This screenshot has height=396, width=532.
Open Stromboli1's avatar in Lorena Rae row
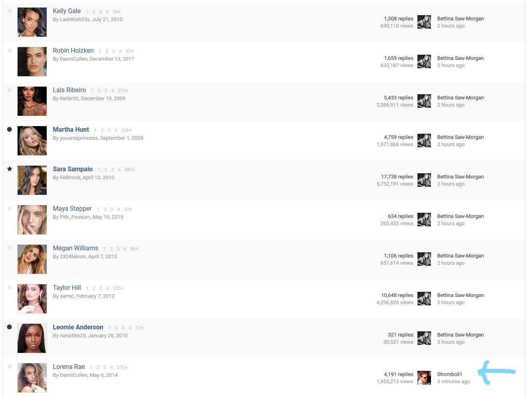tap(424, 378)
